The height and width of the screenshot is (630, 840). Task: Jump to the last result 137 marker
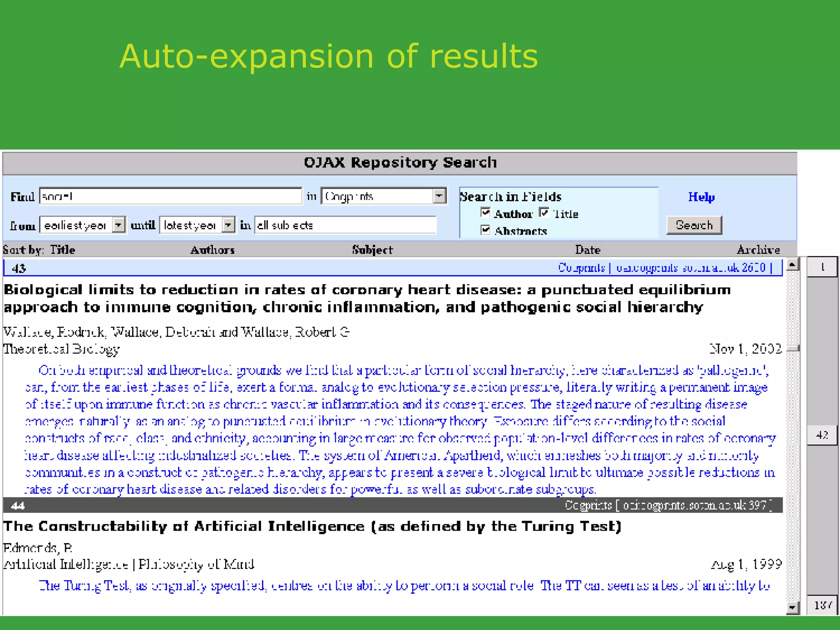[x=822, y=605]
